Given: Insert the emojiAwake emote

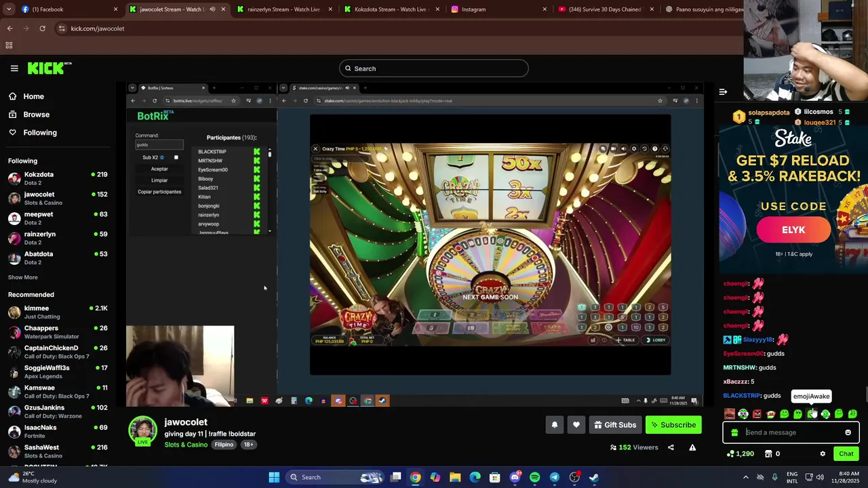Looking at the screenshot, I should 812,414.
